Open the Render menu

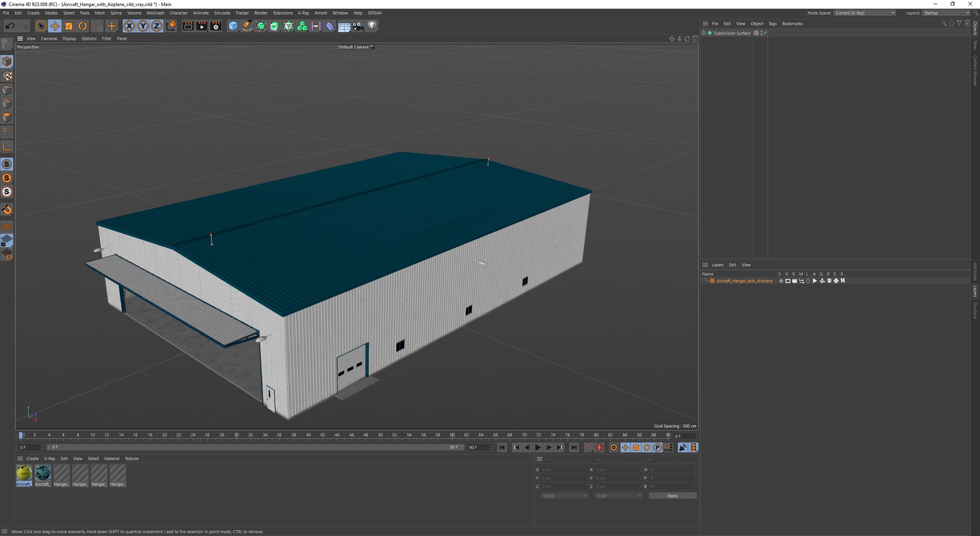[x=261, y=13]
